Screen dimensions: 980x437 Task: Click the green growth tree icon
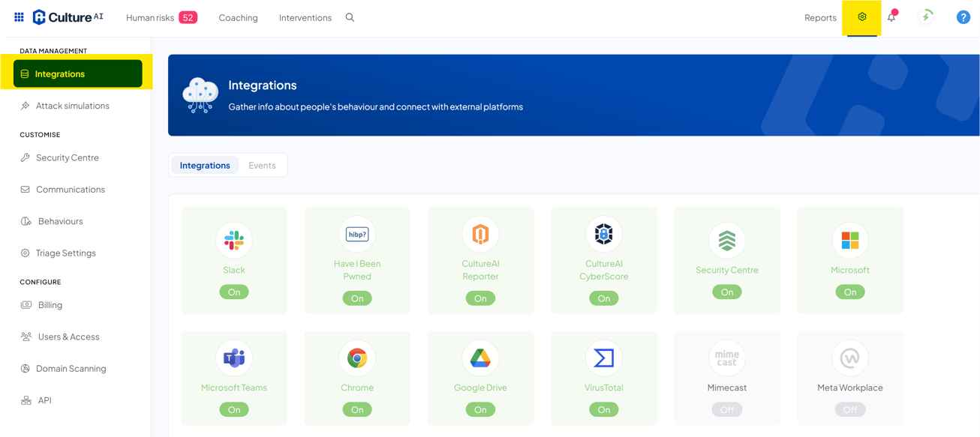(926, 16)
